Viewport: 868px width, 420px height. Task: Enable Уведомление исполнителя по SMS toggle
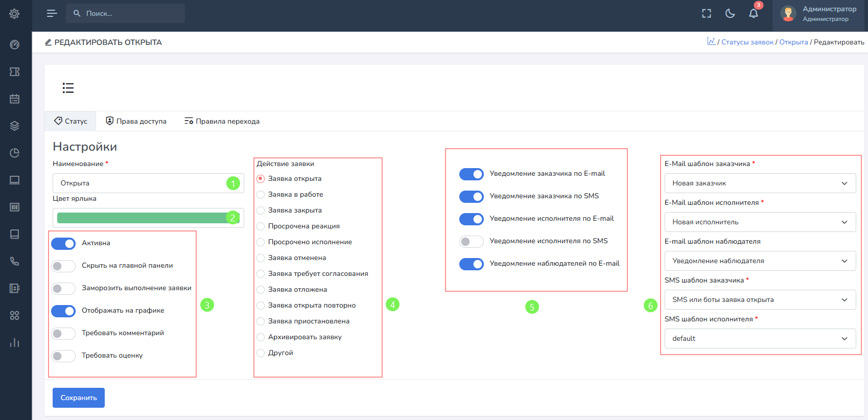pyautogui.click(x=471, y=241)
